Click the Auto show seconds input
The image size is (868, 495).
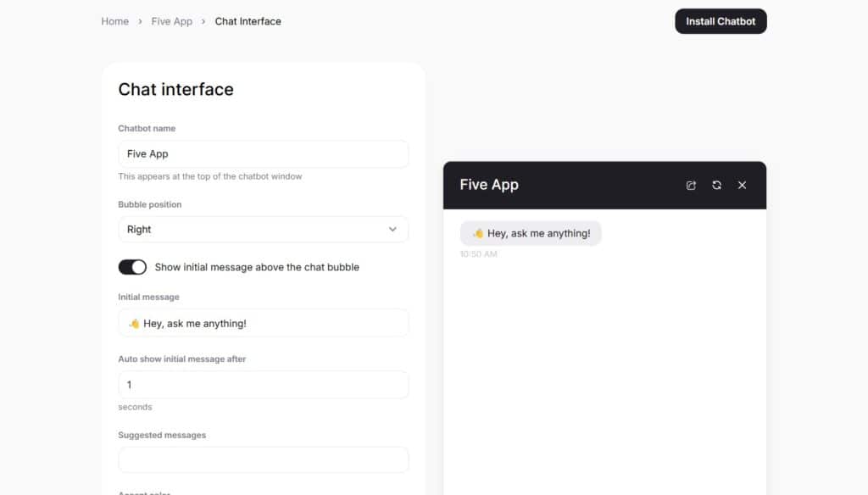tap(263, 384)
